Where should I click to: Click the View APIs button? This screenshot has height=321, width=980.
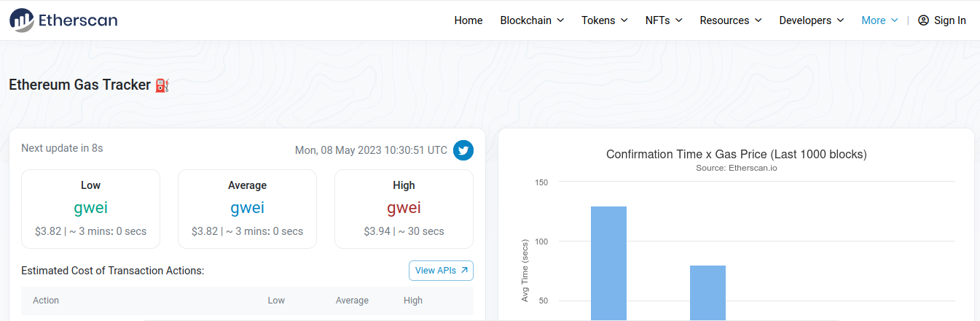(441, 271)
